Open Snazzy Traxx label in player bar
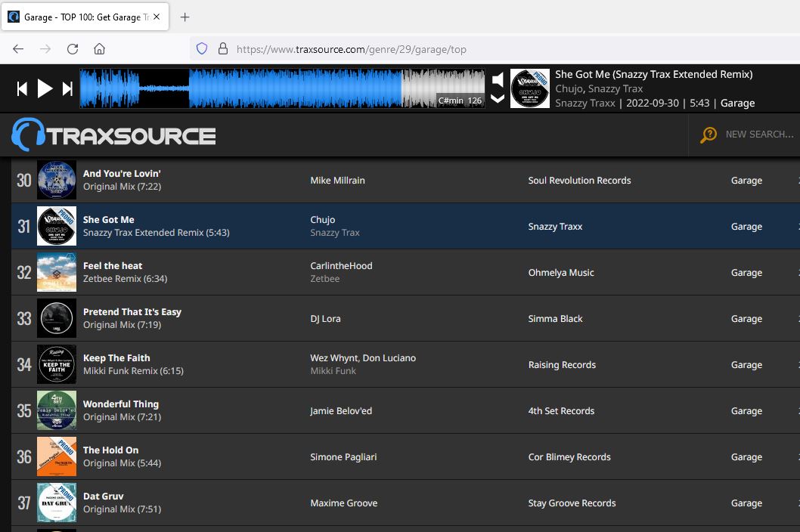Viewport: 800px width, 532px height. pyautogui.click(x=584, y=103)
